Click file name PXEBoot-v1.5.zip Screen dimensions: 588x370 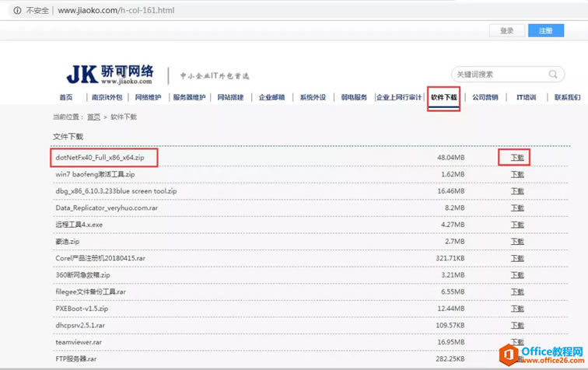(x=82, y=309)
